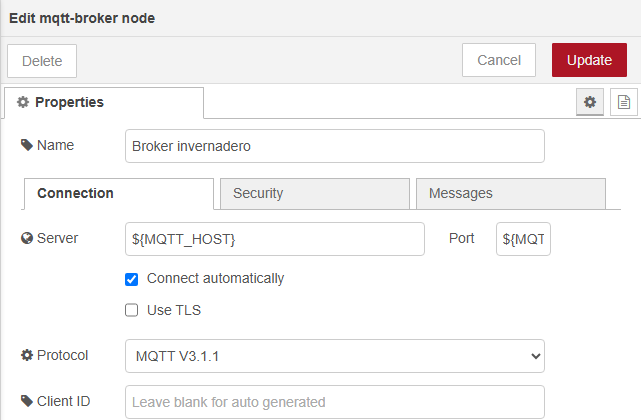Click the Client ID label text
The width and height of the screenshot is (641, 420).
click(63, 401)
